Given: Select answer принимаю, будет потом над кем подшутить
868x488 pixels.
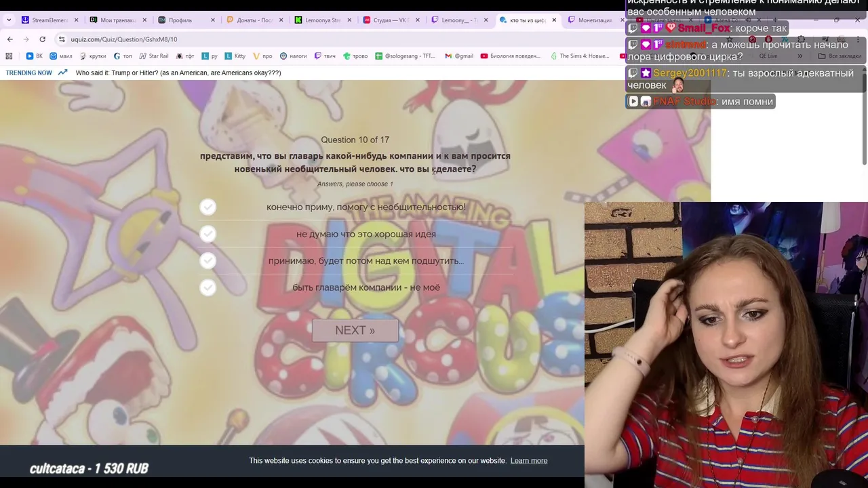Looking at the screenshot, I should coord(355,261).
